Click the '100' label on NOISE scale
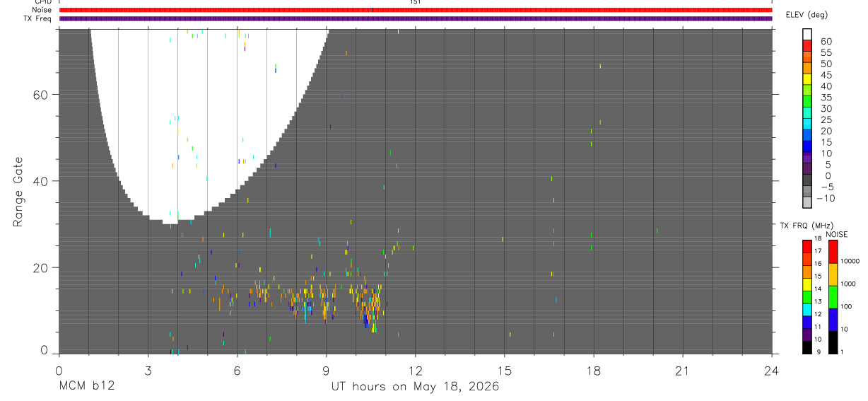 point(845,306)
